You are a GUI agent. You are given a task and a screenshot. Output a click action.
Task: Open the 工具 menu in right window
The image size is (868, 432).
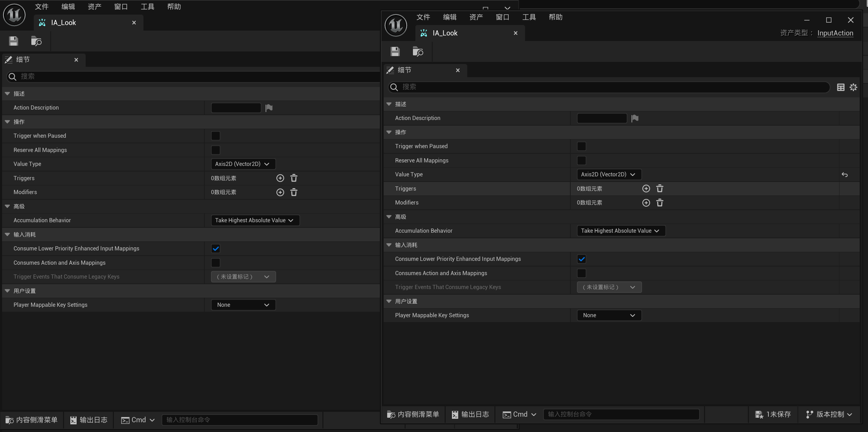coord(529,17)
